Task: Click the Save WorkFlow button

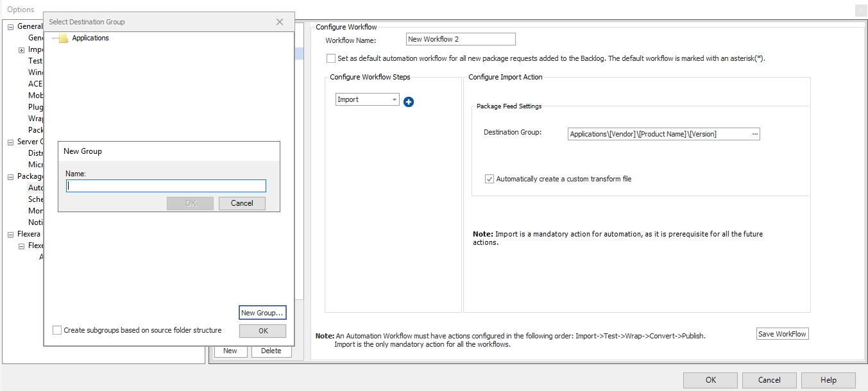Action: click(x=783, y=334)
